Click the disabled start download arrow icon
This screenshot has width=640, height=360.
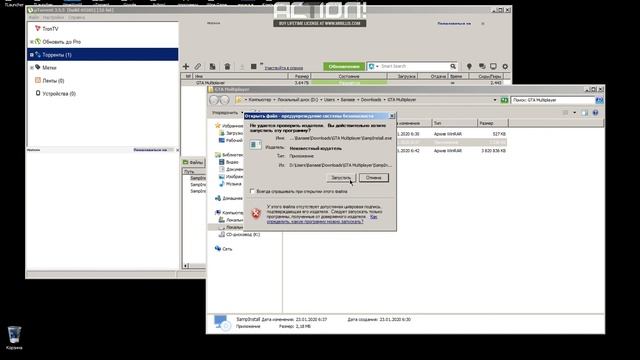point(242,66)
